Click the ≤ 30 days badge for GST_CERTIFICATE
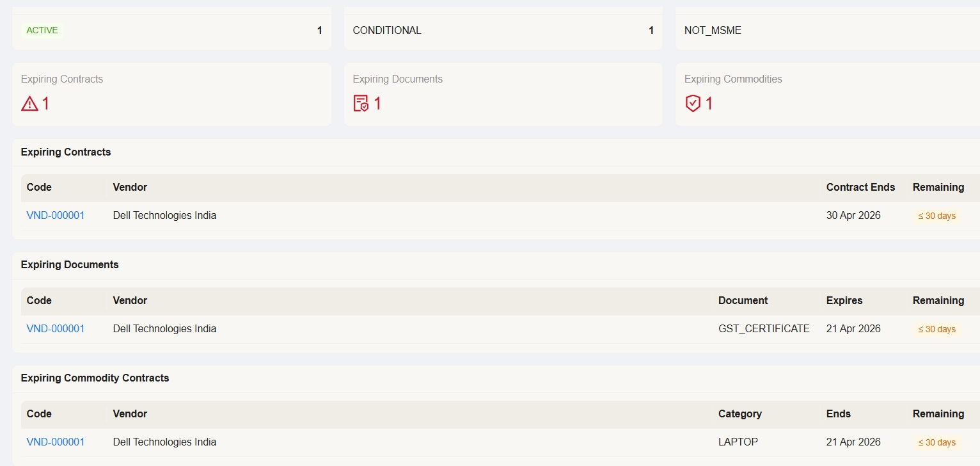Screen dimensions: 980x466 pos(937,330)
